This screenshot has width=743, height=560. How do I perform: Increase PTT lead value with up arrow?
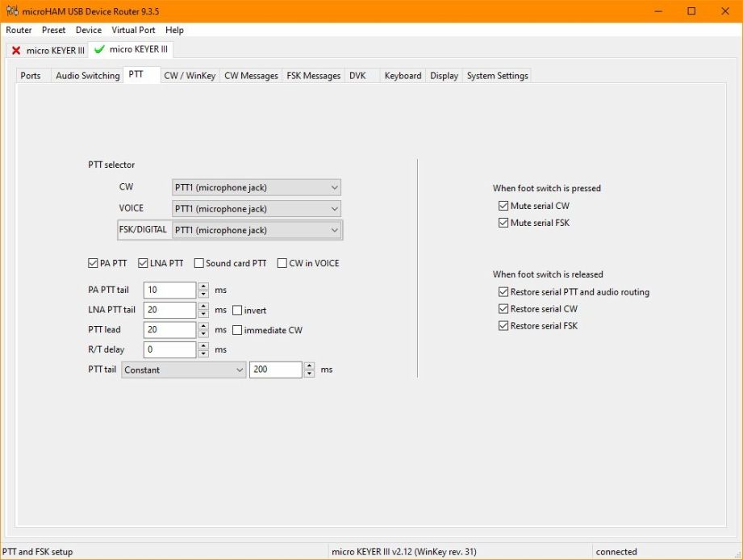click(x=203, y=326)
